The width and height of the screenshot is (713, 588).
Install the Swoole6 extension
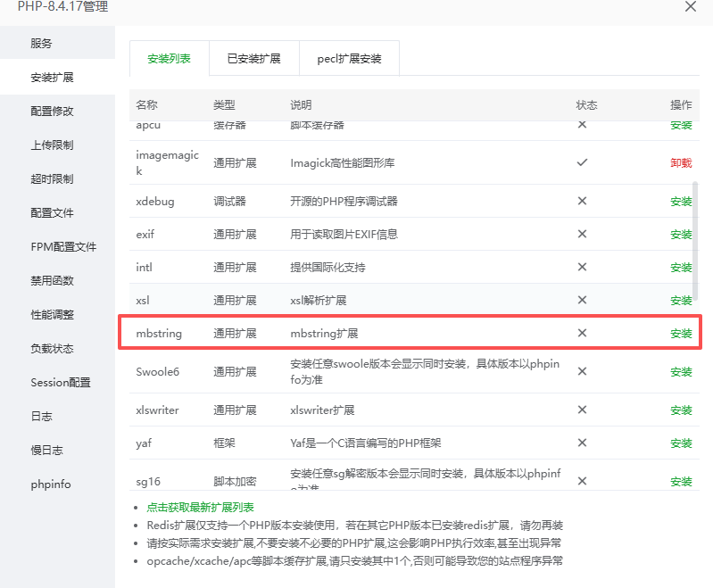(681, 372)
